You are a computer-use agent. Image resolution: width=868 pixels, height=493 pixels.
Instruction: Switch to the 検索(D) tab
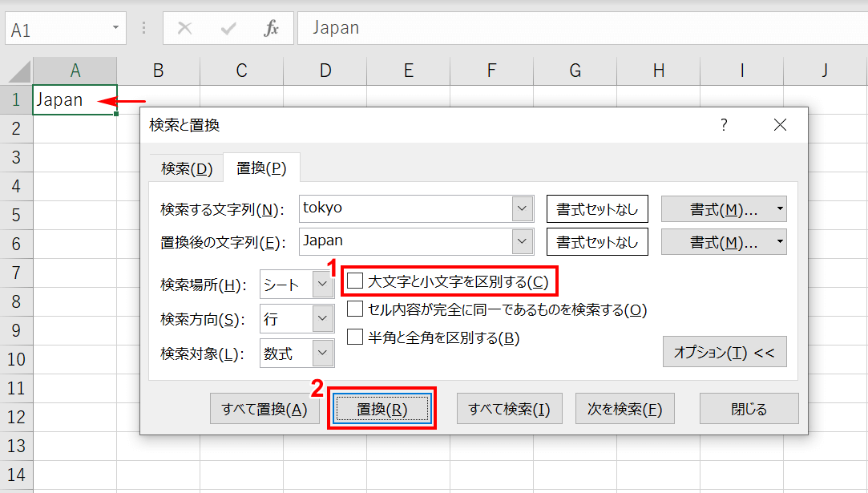(x=187, y=168)
